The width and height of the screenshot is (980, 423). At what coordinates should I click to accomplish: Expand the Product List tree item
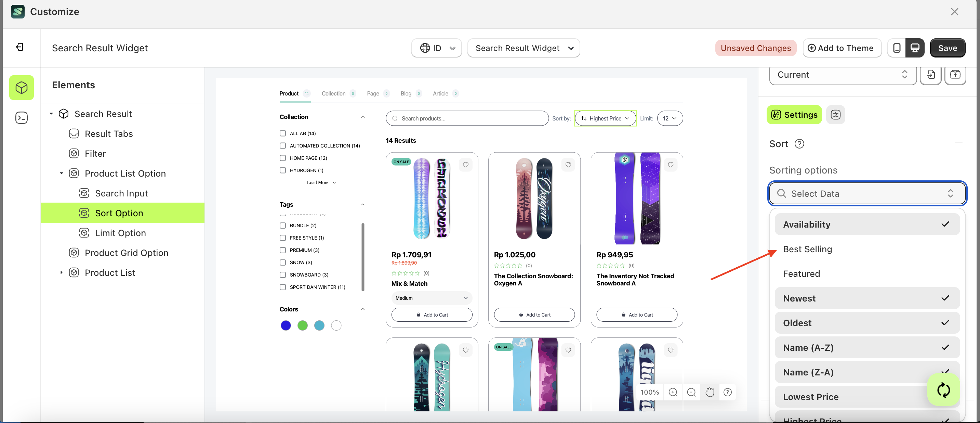tap(61, 273)
